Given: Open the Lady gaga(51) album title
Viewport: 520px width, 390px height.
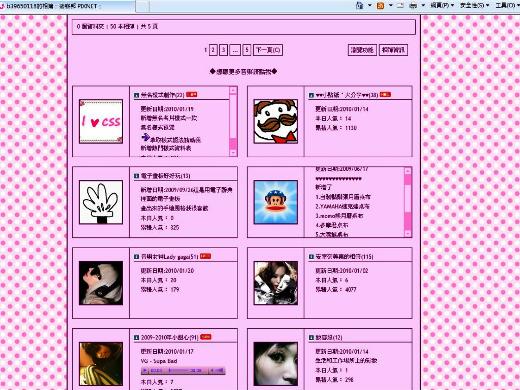Looking at the screenshot, I should coord(169,257).
